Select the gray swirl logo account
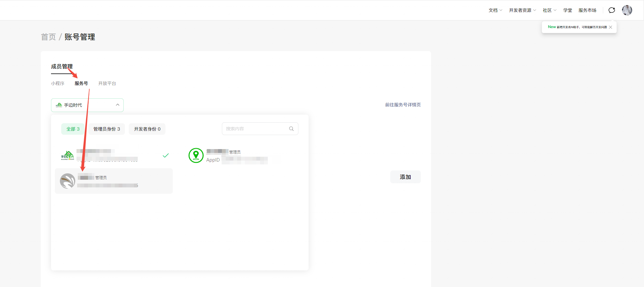The width and height of the screenshot is (644, 287). (68, 181)
